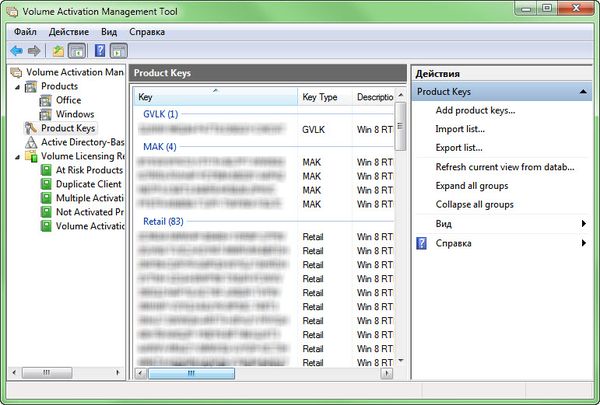The image size is (600, 405).
Task: Select Windows under Products
Action: pos(75,114)
